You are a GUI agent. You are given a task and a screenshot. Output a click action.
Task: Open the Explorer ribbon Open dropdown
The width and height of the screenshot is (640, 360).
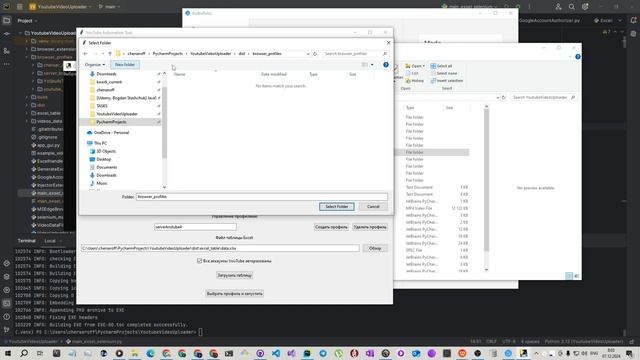[415, 66]
